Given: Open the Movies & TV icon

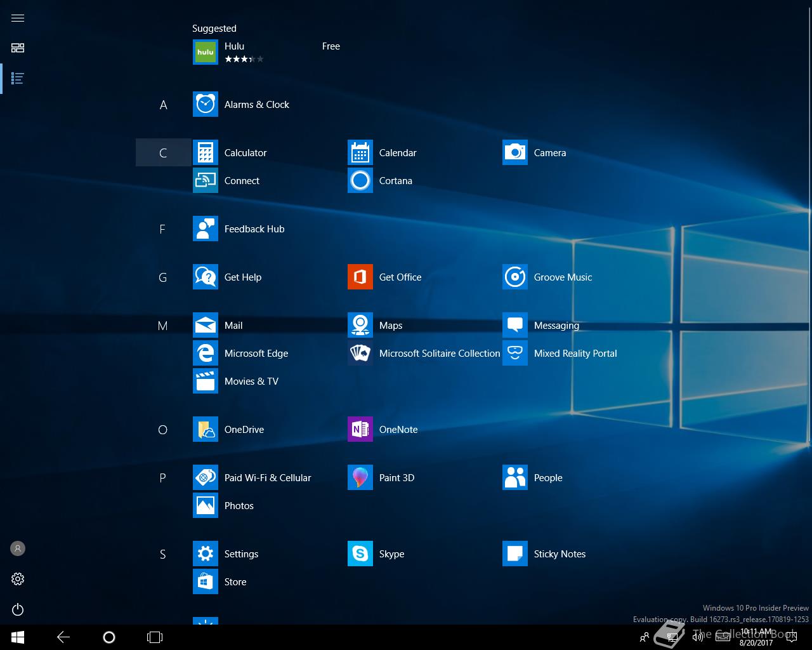Looking at the screenshot, I should coord(206,381).
